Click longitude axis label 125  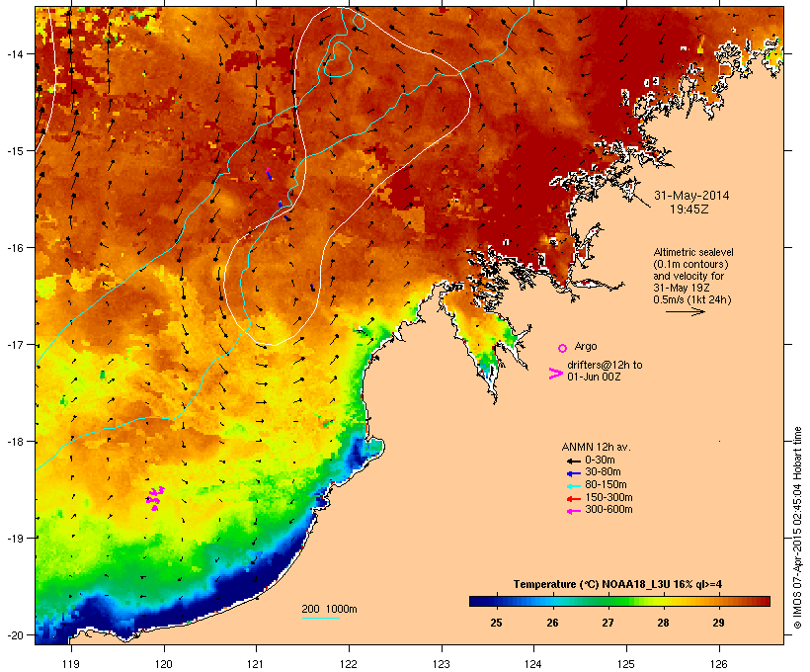(x=626, y=664)
